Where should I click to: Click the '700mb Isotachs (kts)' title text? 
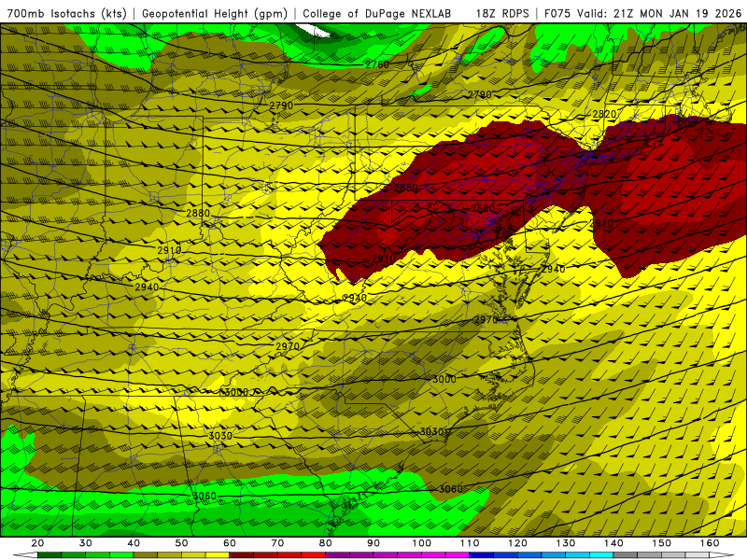pyautogui.click(x=67, y=14)
